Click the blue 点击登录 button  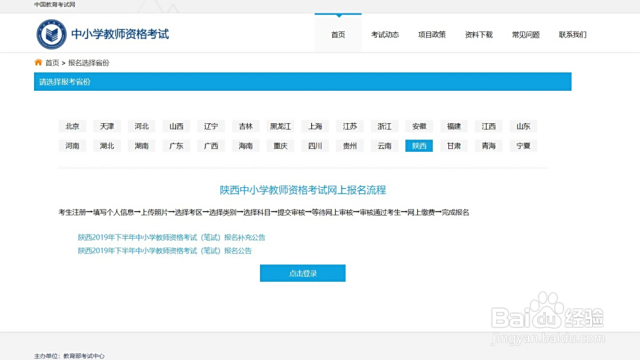coord(303,273)
